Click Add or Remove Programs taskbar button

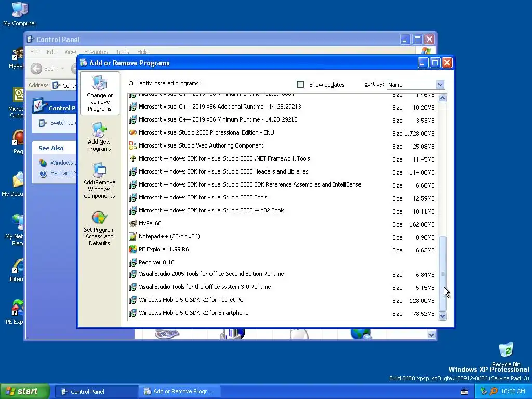coord(179,392)
